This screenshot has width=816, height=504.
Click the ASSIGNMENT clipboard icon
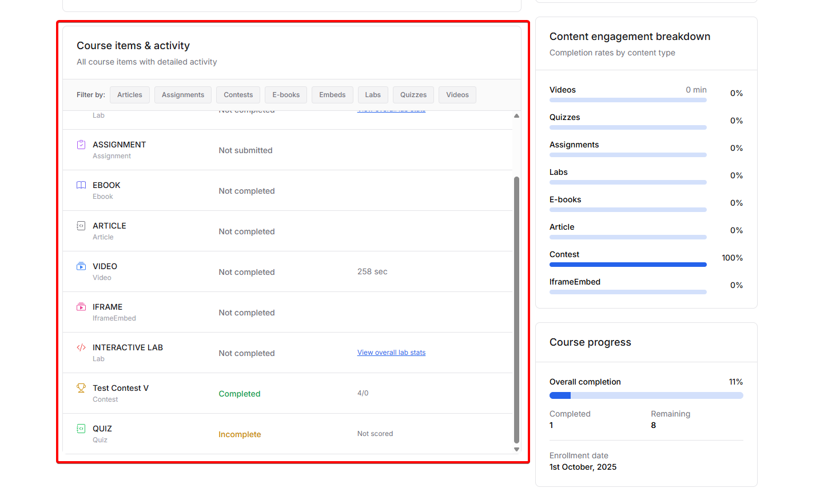[x=81, y=145]
